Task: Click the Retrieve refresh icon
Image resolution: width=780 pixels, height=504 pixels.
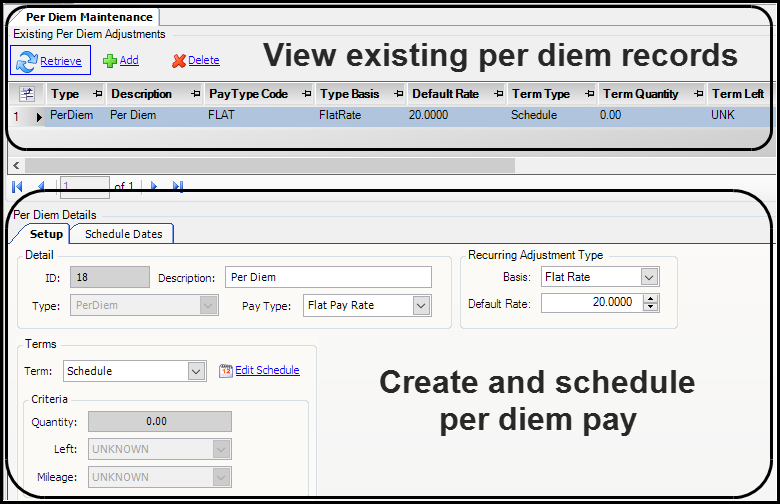Action: [x=26, y=61]
